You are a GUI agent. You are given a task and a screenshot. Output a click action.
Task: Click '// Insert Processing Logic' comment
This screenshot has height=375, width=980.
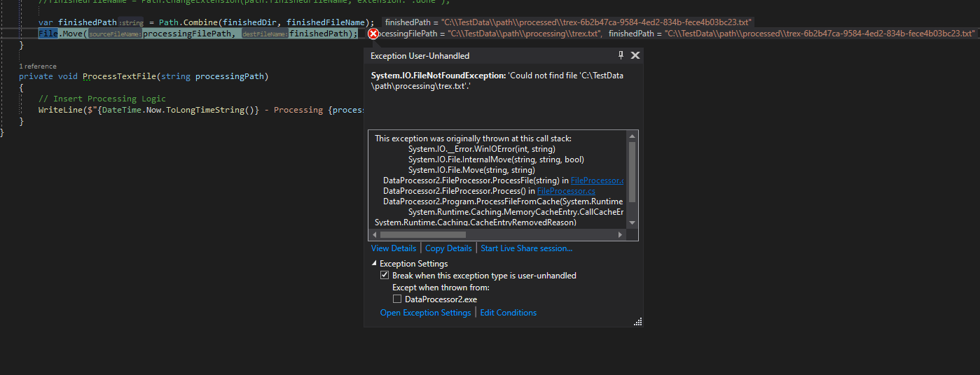[x=102, y=99]
